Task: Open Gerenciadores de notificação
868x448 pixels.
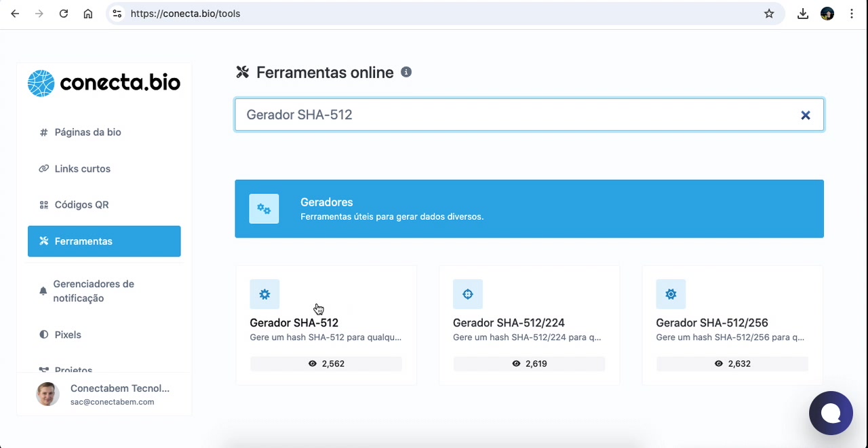Action: (94, 291)
